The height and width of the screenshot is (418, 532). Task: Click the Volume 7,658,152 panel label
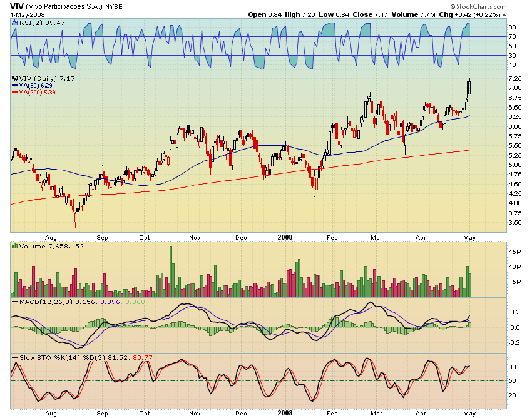(x=51, y=247)
